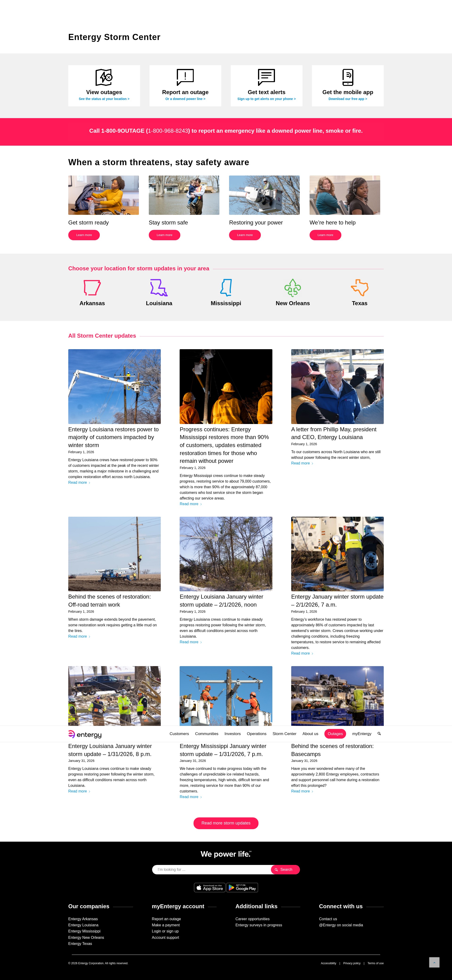Read more on Louisiana 1/31/2026 8 p.m. update
This screenshot has width=452, height=980.
click(x=79, y=791)
